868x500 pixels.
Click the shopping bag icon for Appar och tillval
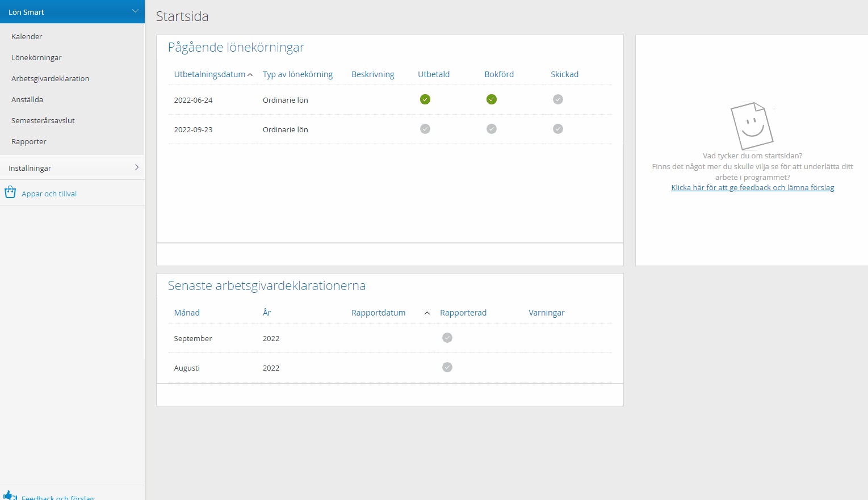click(x=10, y=192)
